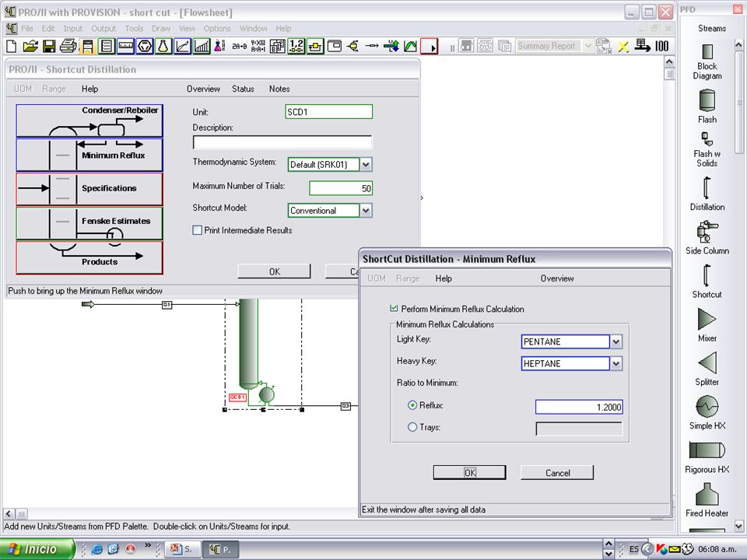Image resolution: width=747 pixels, height=560 pixels.
Task: Open the Input menu
Action: 73,29
